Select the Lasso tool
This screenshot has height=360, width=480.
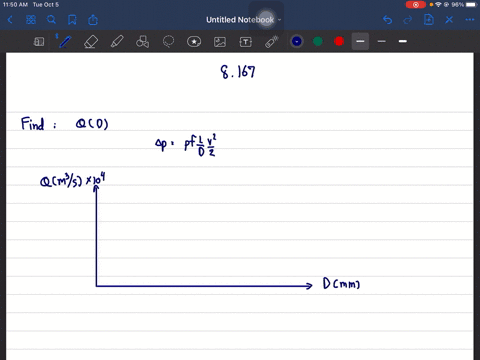click(168, 42)
